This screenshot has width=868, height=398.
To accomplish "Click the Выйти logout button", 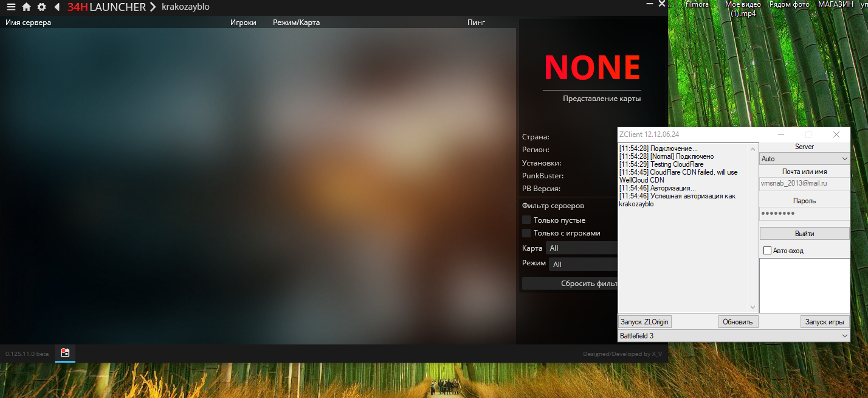I will pyautogui.click(x=804, y=234).
